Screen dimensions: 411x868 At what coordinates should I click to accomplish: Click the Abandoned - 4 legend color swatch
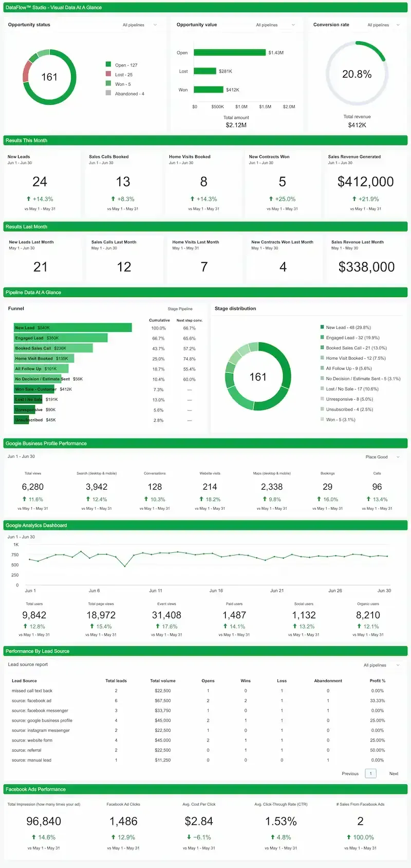coord(108,93)
